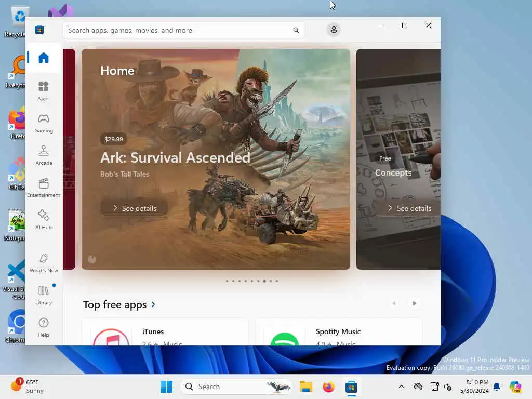The height and width of the screenshot is (399, 532).
Task: Open Help in the Store sidebar
Action: pos(44,327)
